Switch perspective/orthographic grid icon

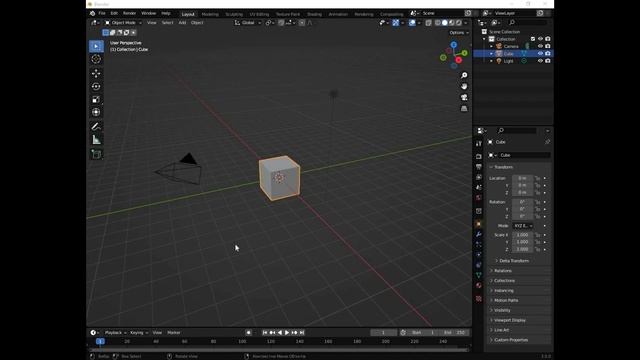click(x=464, y=109)
